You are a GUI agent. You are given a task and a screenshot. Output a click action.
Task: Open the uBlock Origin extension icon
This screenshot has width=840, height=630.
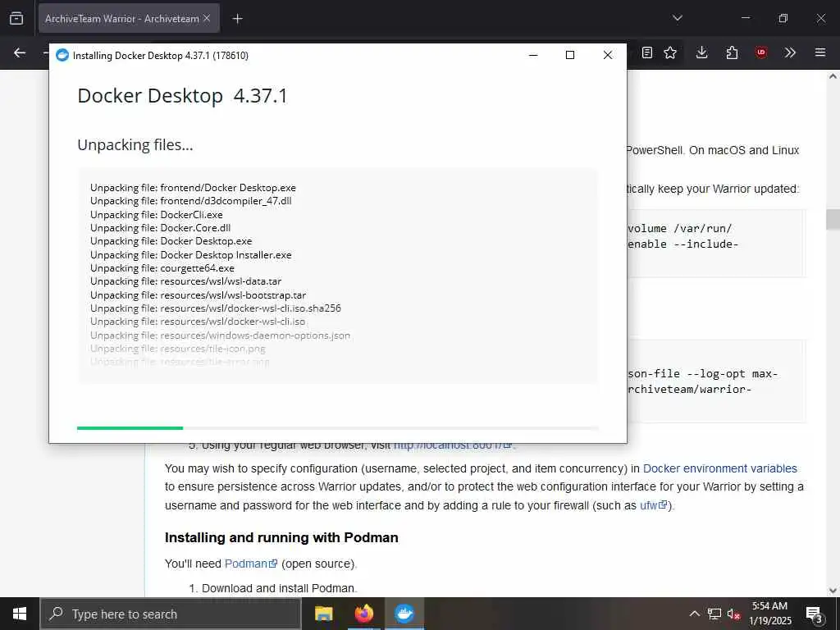[x=761, y=52]
